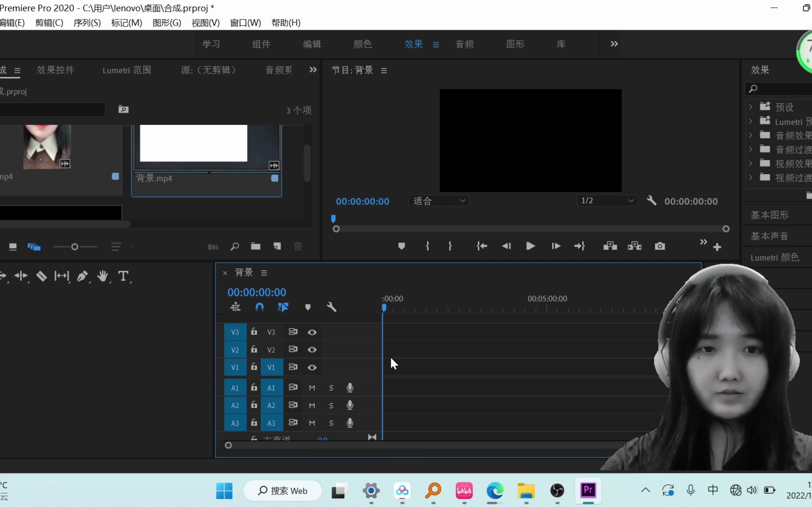The image size is (812, 507).
Task: Hide the V2 track output
Action: tap(312, 350)
